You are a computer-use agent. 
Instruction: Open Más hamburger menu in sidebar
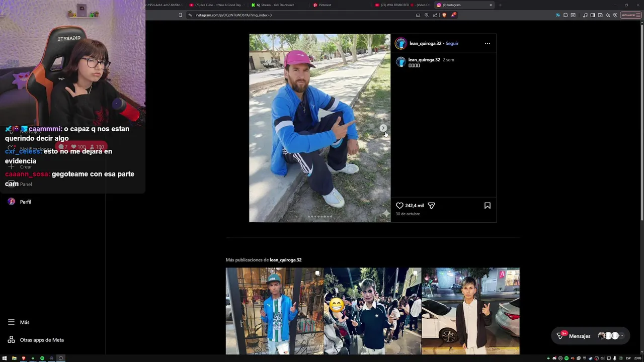[x=19, y=322]
